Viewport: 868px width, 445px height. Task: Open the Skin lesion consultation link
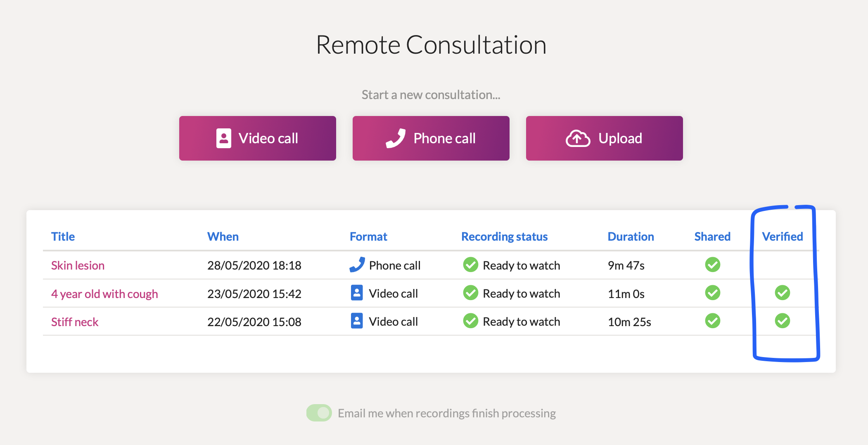tap(78, 265)
